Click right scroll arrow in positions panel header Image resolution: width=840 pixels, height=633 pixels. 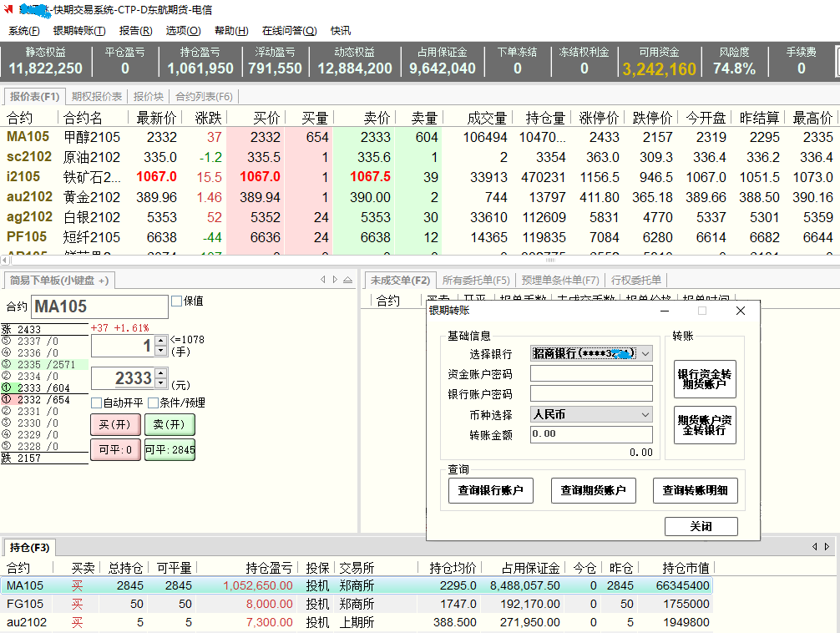click(x=827, y=547)
